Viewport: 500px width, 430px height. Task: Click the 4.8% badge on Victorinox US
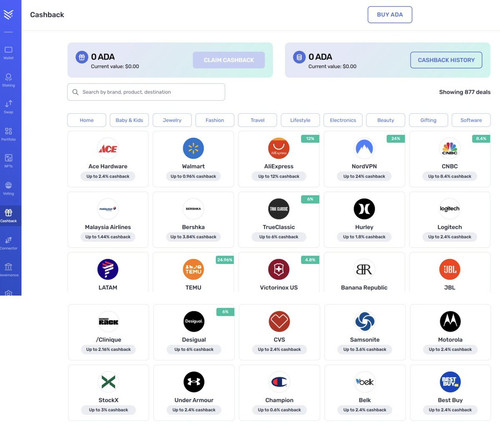(310, 260)
